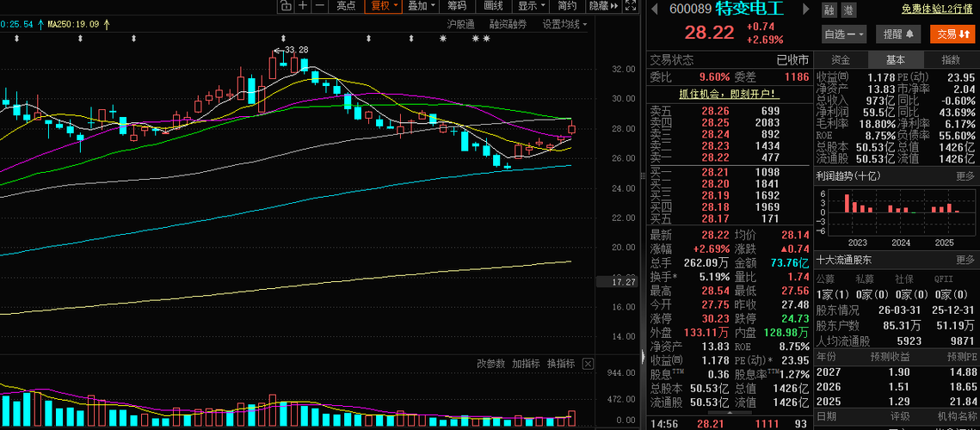Switch to 资金 tab
Screen dimensions: 980x430
pos(841,60)
